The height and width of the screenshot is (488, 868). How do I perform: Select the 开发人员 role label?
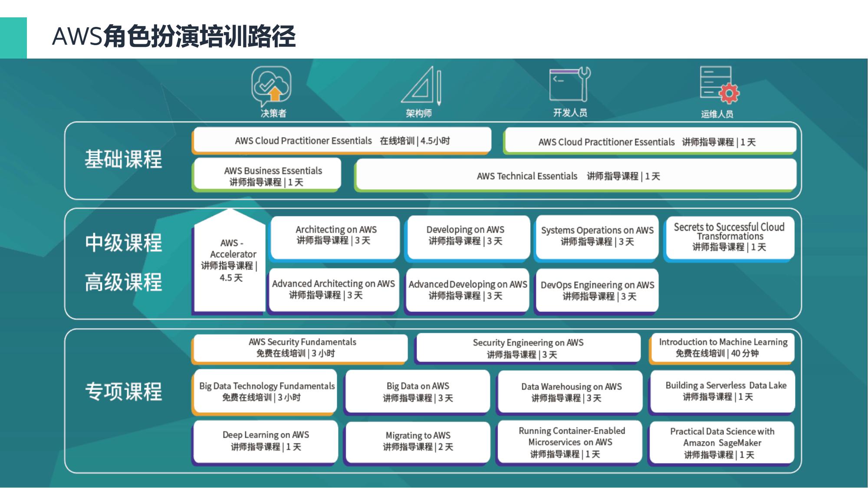(570, 113)
